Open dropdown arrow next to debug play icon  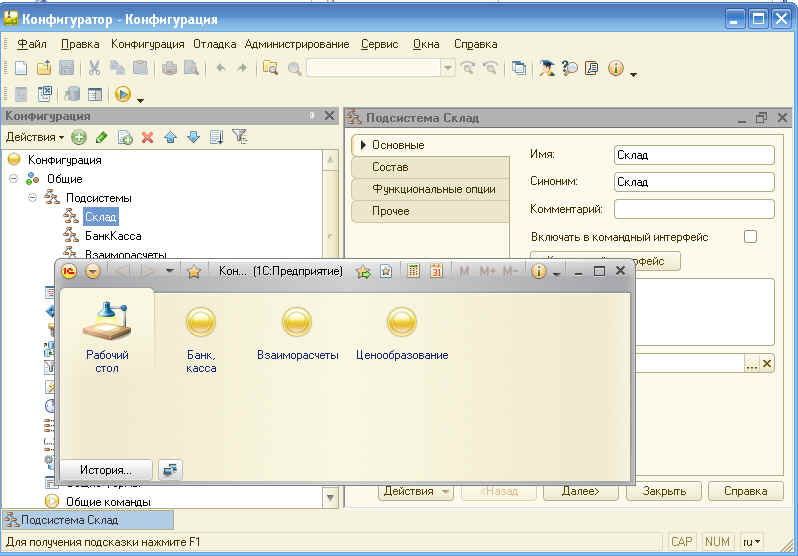[x=140, y=100]
